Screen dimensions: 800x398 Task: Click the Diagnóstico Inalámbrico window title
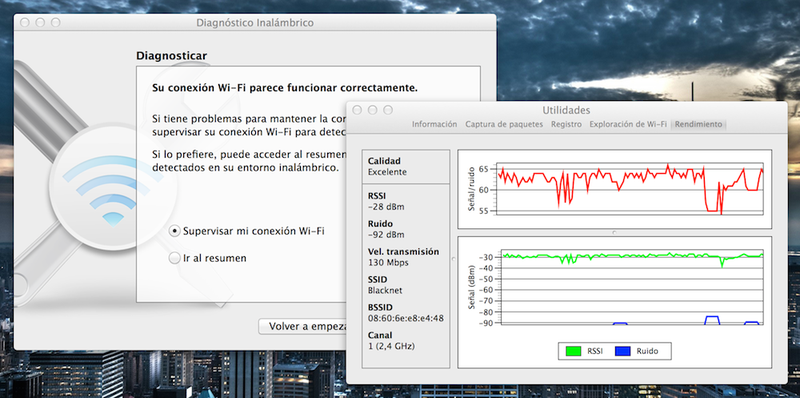click(x=255, y=23)
